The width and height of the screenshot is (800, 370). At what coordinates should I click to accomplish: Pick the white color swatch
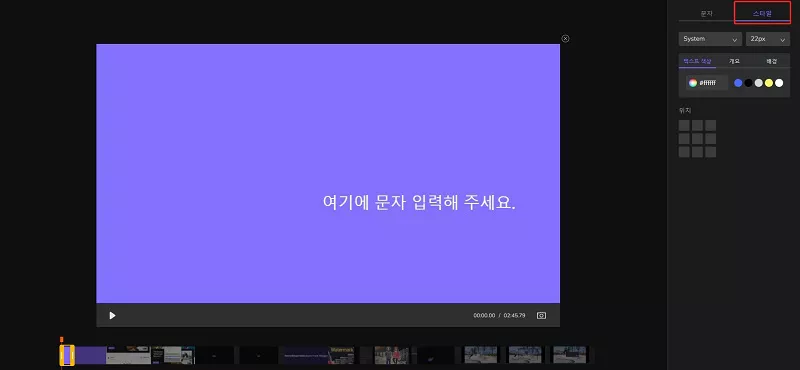pyautogui.click(x=779, y=83)
